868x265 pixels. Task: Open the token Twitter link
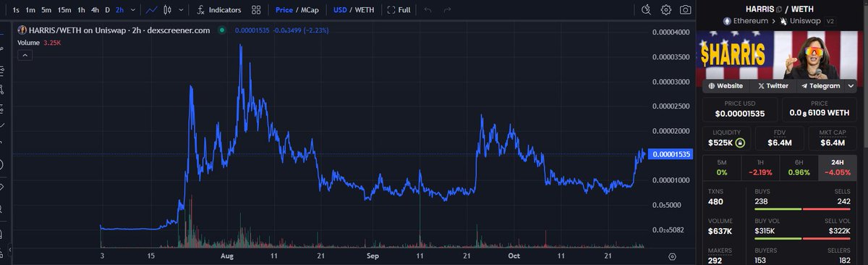pos(773,85)
